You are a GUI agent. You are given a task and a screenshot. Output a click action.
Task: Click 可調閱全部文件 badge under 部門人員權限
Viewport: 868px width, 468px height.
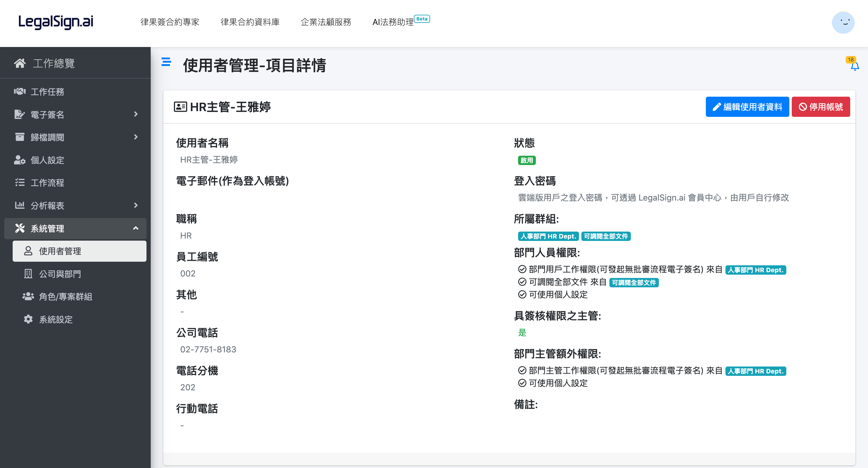[x=634, y=282]
